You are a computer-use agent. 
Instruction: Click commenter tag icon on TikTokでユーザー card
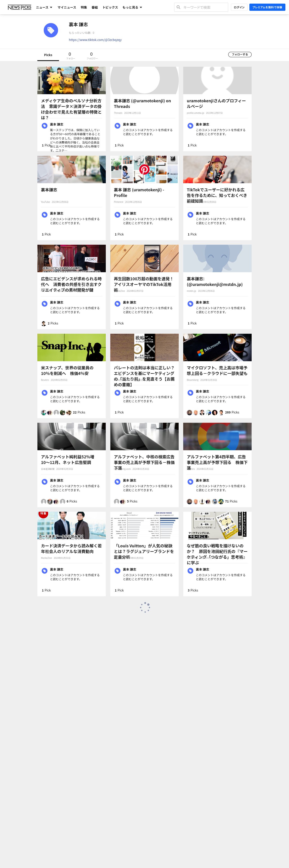[190, 215]
